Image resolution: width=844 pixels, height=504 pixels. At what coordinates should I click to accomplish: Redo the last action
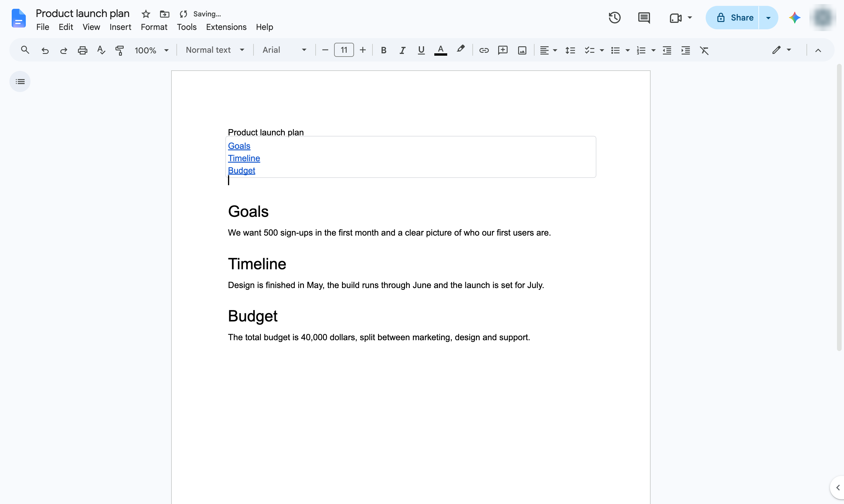(x=64, y=50)
